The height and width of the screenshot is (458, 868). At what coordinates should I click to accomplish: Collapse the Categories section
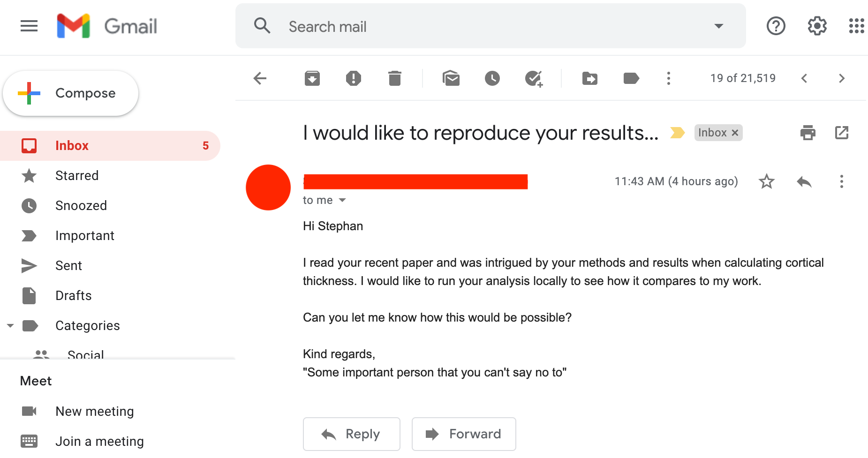tap(10, 325)
